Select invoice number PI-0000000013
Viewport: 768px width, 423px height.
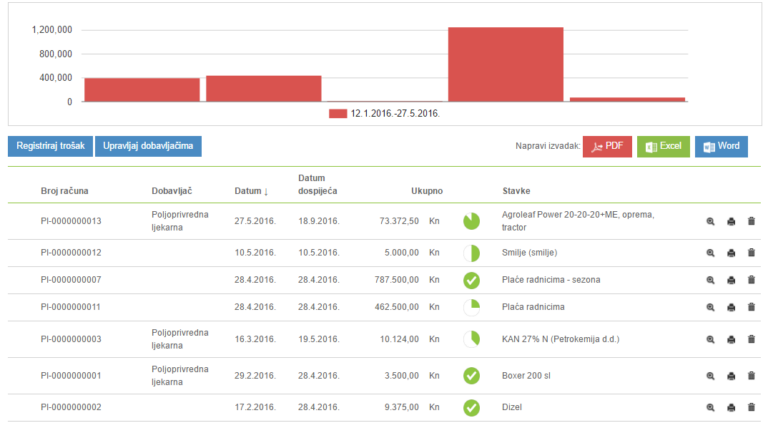(71, 221)
